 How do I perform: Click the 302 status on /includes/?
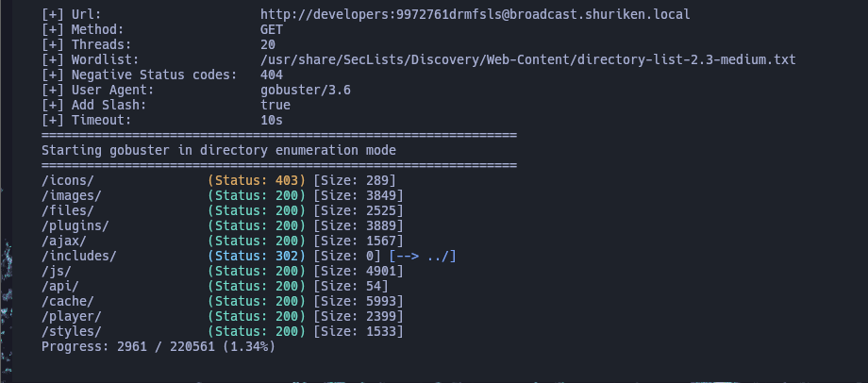[288, 257]
